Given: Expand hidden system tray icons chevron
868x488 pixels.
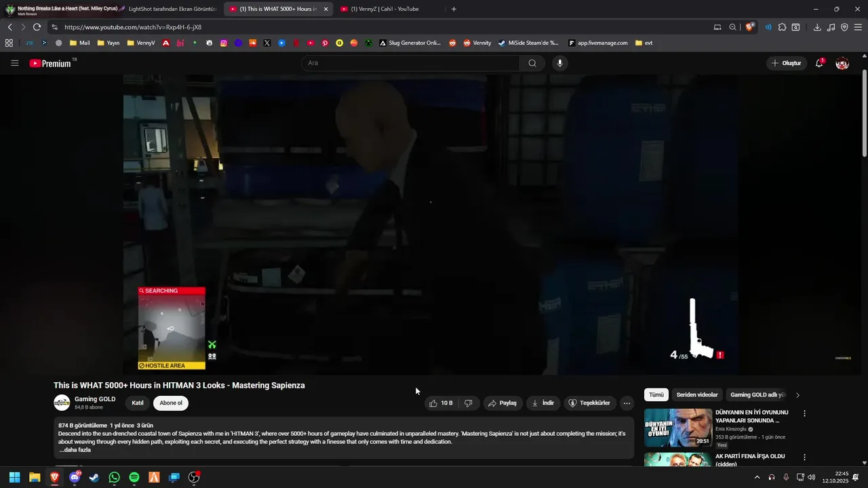Looking at the screenshot, I should point(757,477).
